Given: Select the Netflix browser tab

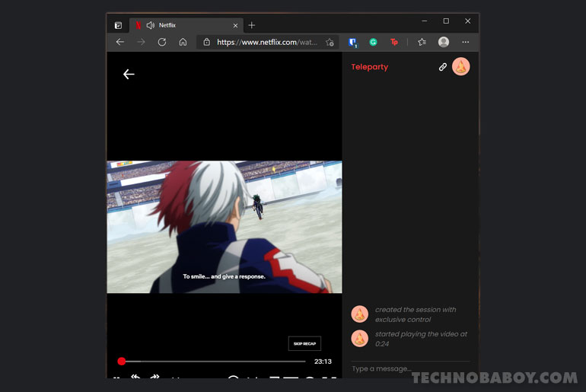Looking at the screenshot, I should click(x=186, y=25).
